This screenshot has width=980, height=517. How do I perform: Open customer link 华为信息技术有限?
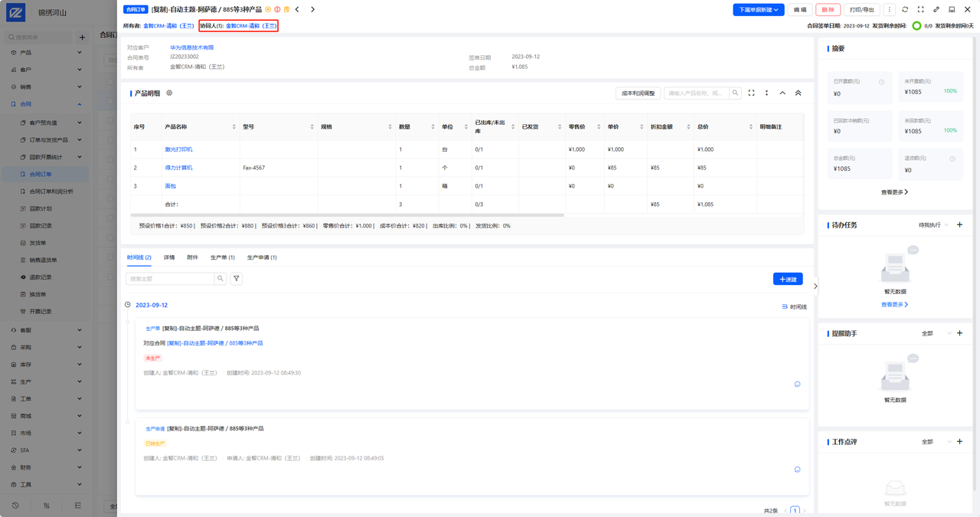pyautogui.click(x=191, y=47)
